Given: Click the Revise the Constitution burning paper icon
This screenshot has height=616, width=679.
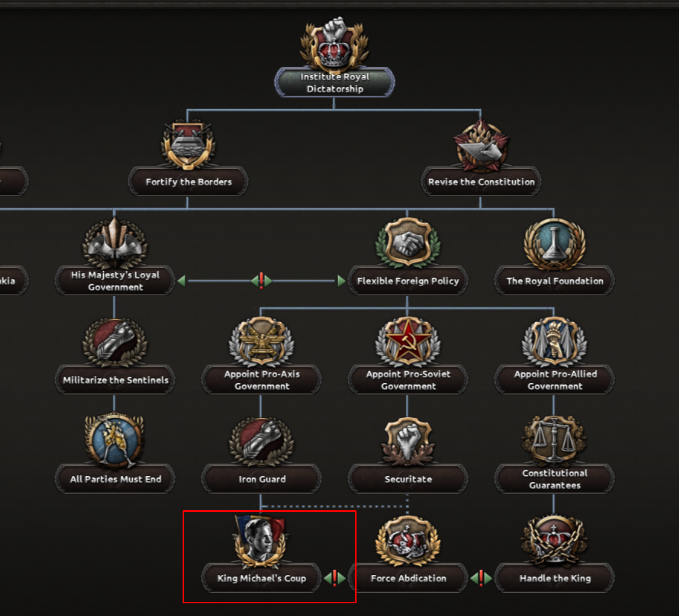Looking at the screenshot, I should click(x=481, y=146).
